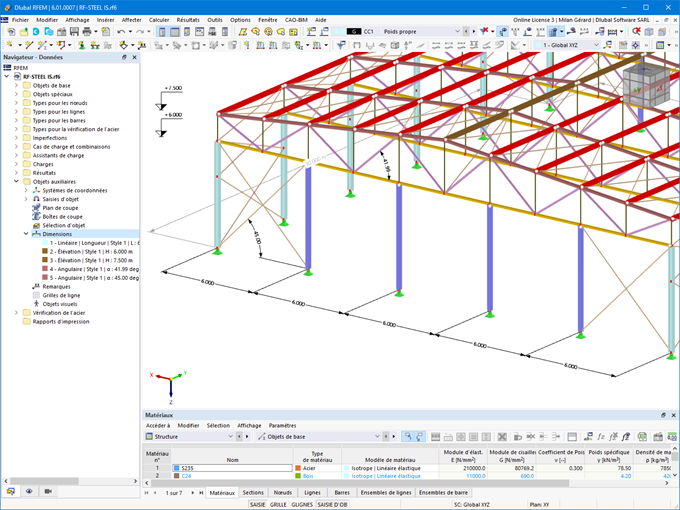This screenshot has height=510, width=680.
Task: Click the Save file icon
Action: (74, 32)
